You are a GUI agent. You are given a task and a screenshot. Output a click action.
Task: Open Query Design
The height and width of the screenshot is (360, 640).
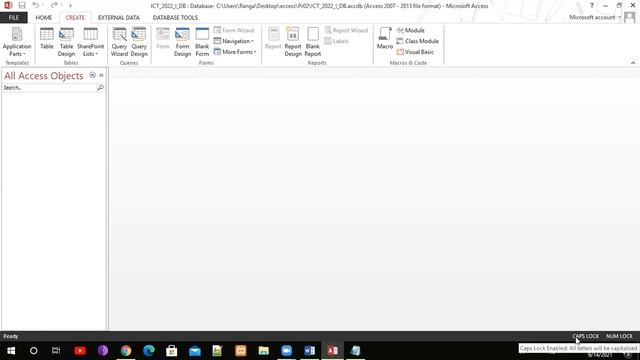(139, 42)
